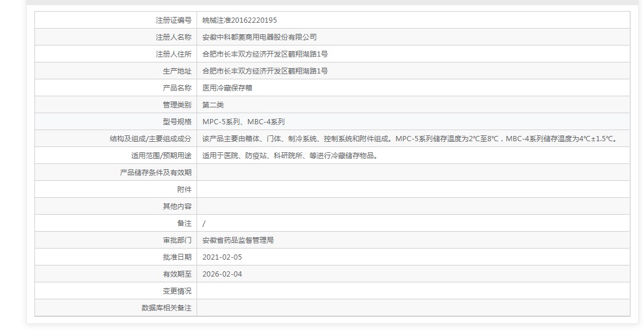Select the 注册人名称 label
Viewport: 644px width, 332px height.
coord(173,37)
